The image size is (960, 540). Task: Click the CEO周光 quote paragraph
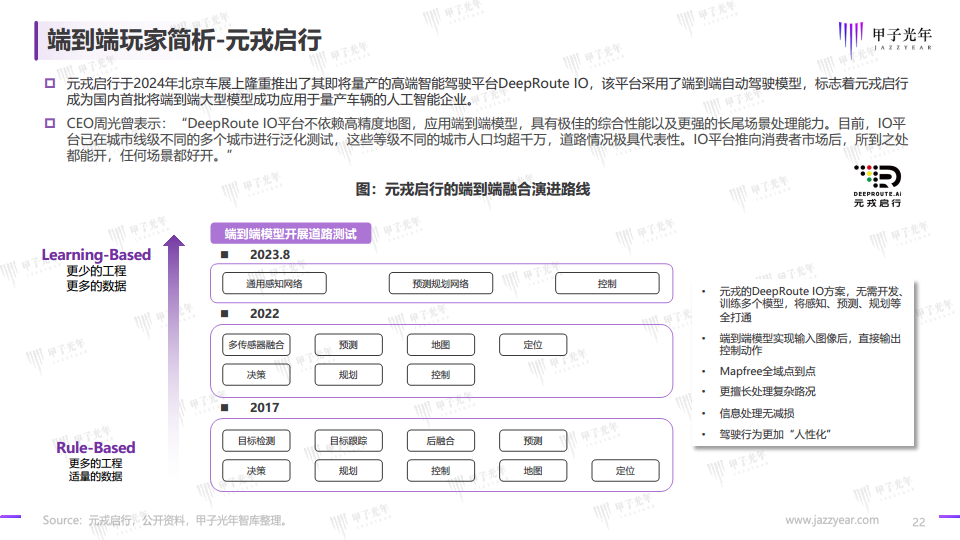point(487,140)
